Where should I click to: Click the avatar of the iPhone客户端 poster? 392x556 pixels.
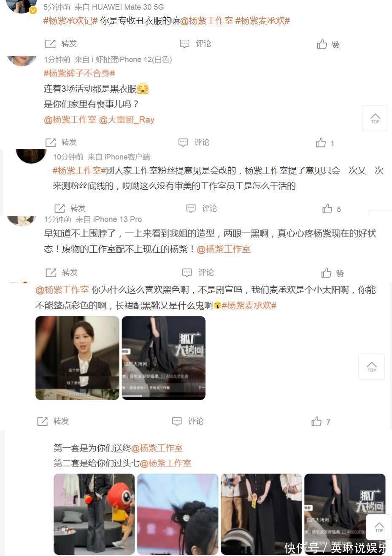tap(31, 155)
